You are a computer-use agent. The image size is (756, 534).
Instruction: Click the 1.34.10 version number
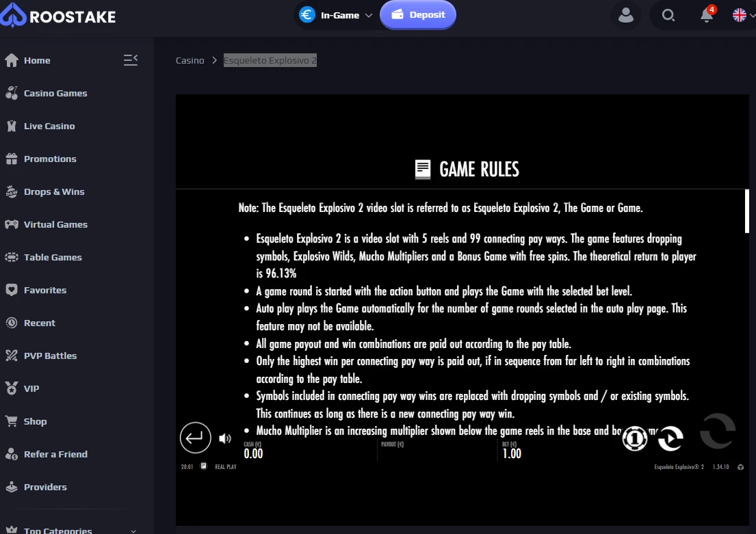point(721,467)
